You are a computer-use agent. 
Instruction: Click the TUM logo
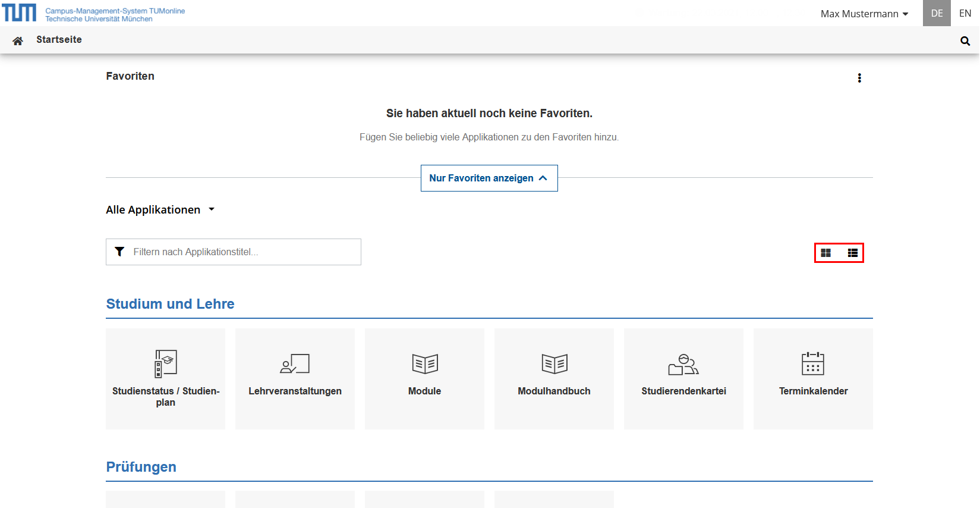pos(19,12)
